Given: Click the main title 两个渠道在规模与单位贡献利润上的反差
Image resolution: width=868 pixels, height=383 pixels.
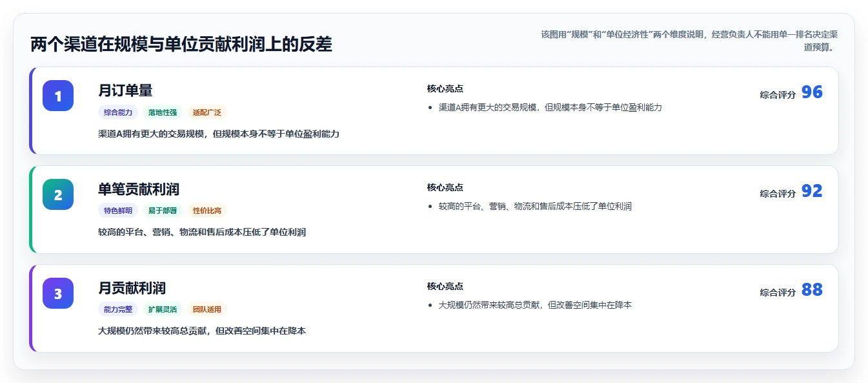Looking at the screenshot, I should click(181, 45).
